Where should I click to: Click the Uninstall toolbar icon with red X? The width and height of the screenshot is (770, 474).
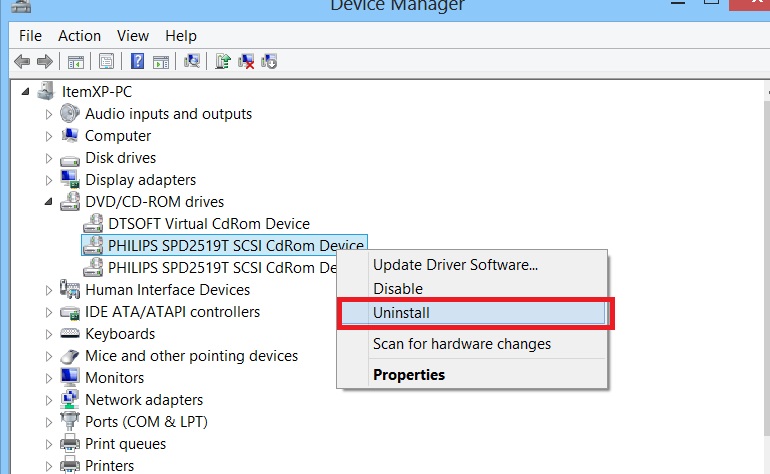point(246,62)
